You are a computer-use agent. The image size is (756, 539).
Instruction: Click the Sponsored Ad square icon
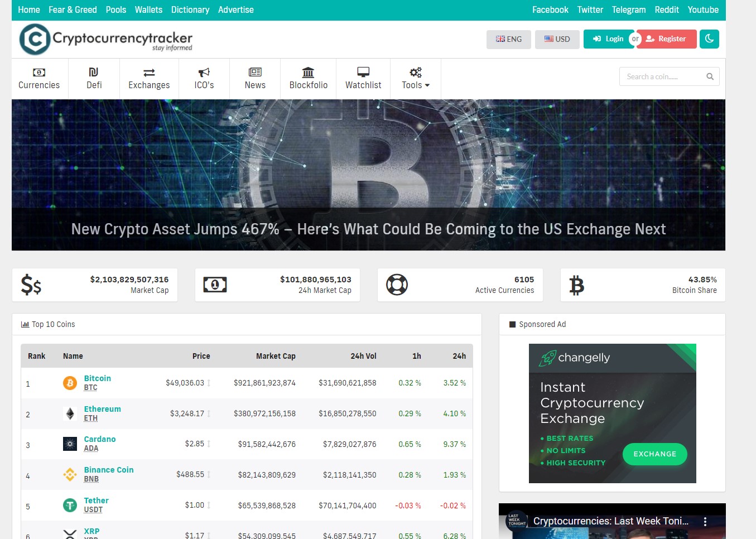(x=512, y=324)
